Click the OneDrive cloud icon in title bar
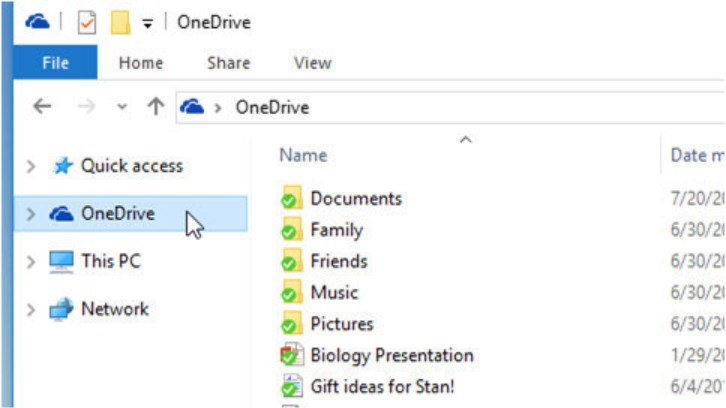 [x=37, y=21]
